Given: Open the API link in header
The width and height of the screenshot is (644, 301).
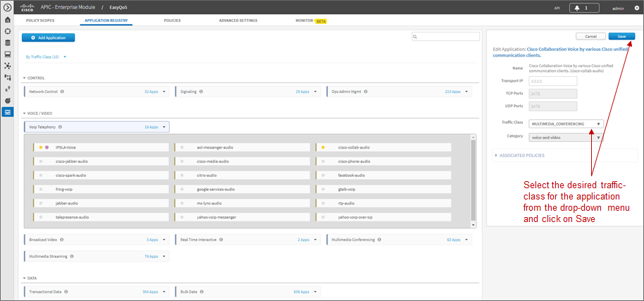Looking at the screenshot, I should pyautogui.click(x=557, y=8).
